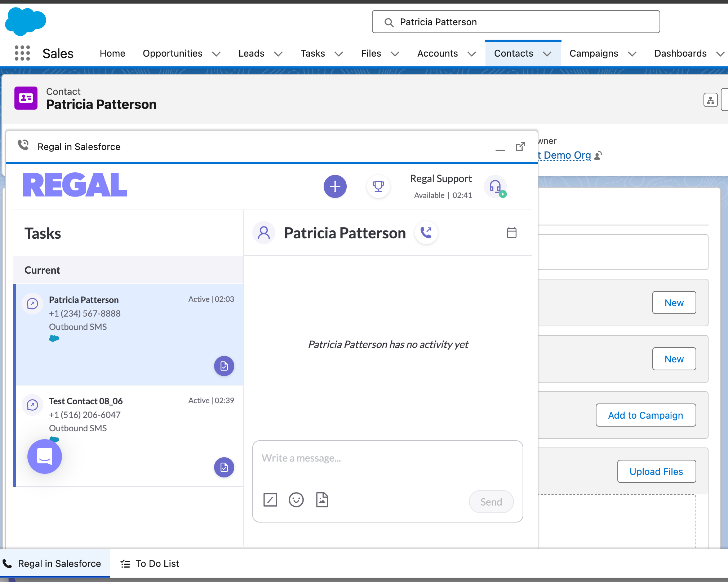Viewport: 728px width, 582px height.
Task: Open the trophy leaderboard icon
Action: pos(378,186)
